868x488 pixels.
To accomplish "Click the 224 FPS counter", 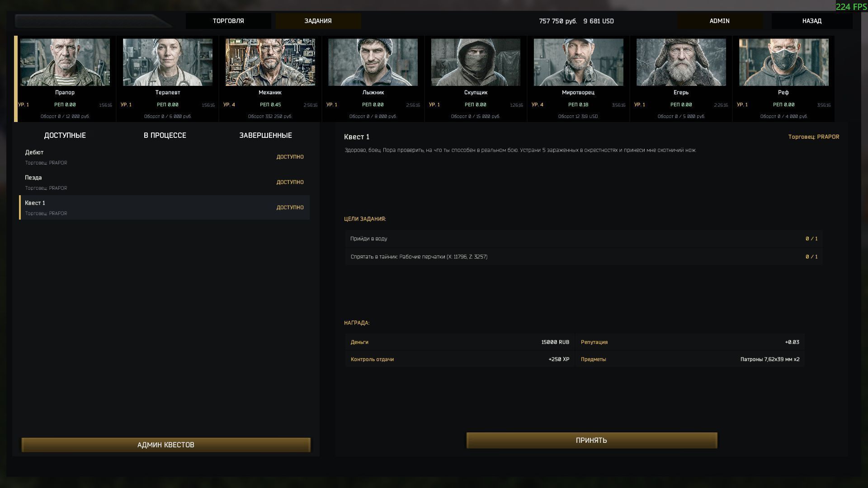I will [x=851, y=7].
